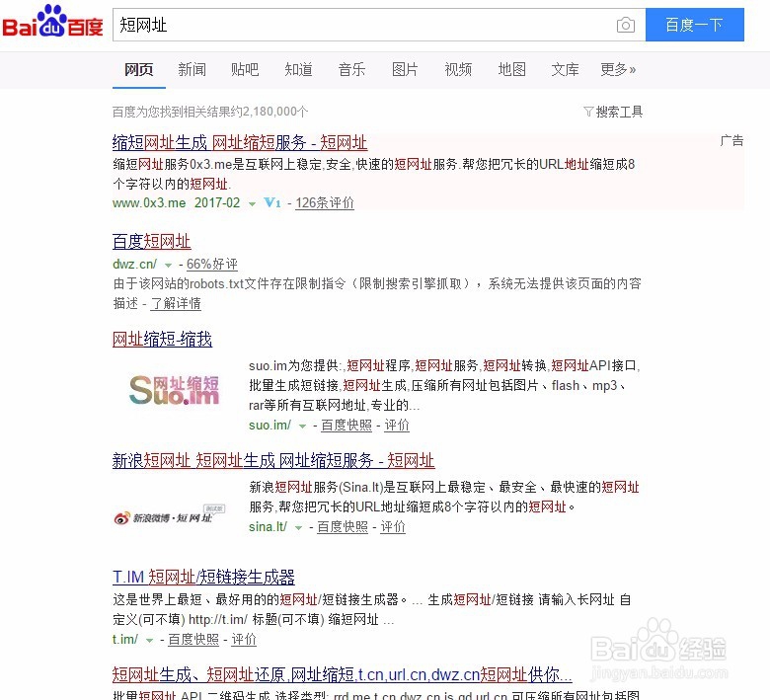Open 搜索工具 search tools
This screenshot has height=700, width=770.
(x=619, y=112)
